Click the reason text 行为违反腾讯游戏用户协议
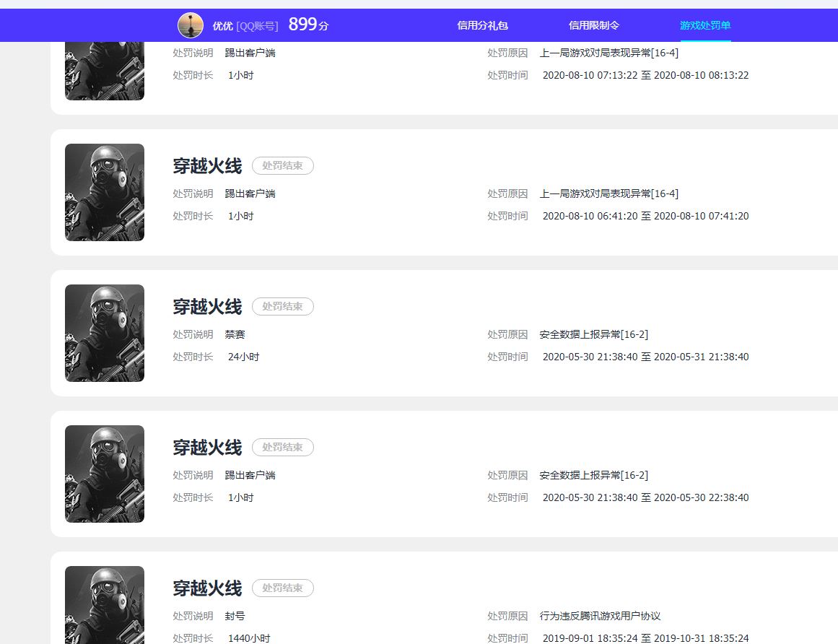The image size is (838, 644). (x=600, y=616)
